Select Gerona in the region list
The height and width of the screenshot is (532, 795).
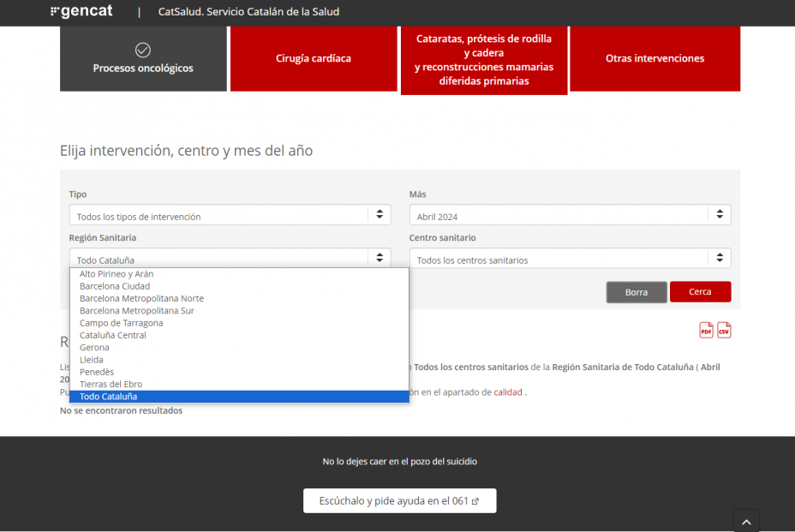click(94, 348)
